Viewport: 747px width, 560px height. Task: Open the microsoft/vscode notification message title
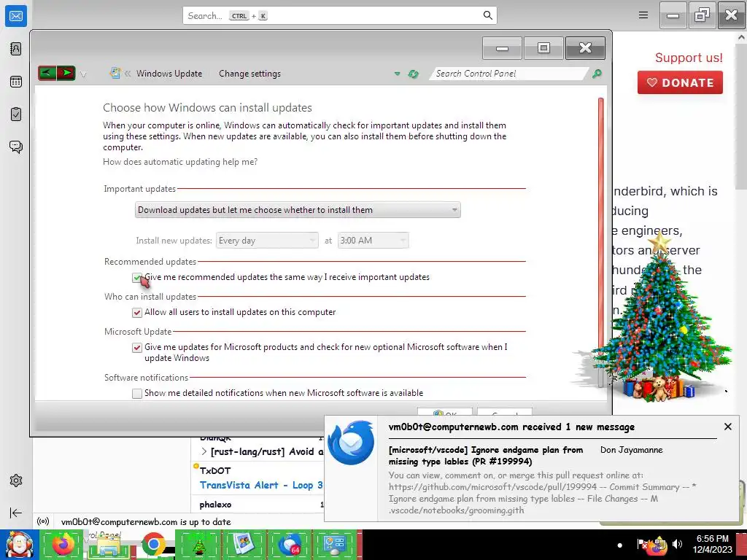[485, 455]
